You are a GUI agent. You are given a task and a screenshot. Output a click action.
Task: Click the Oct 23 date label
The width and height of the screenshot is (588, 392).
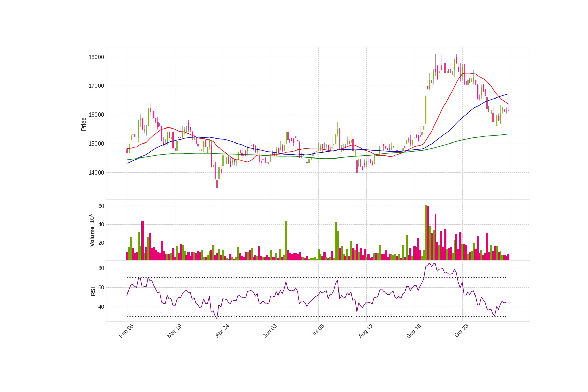pos(461,331)
